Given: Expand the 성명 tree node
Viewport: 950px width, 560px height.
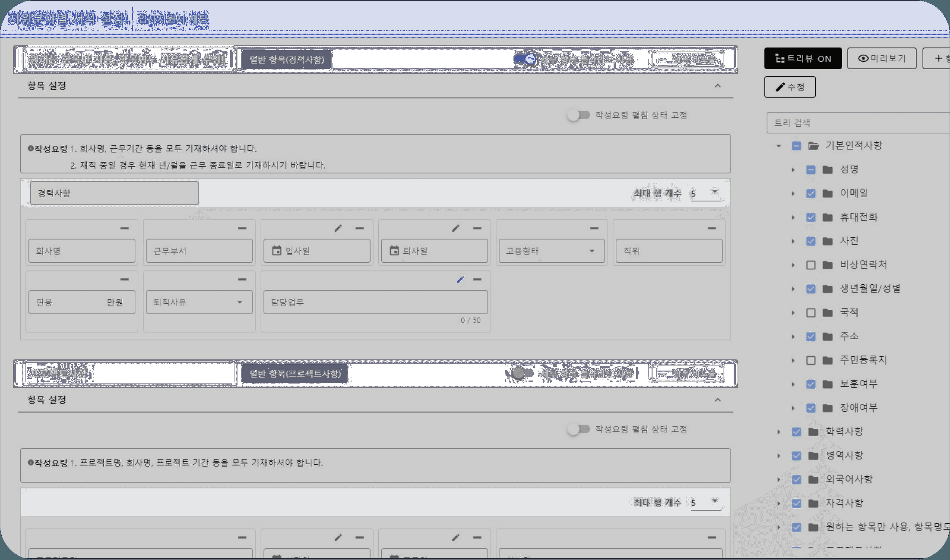Looking at the screenshot, I should 793,170.
